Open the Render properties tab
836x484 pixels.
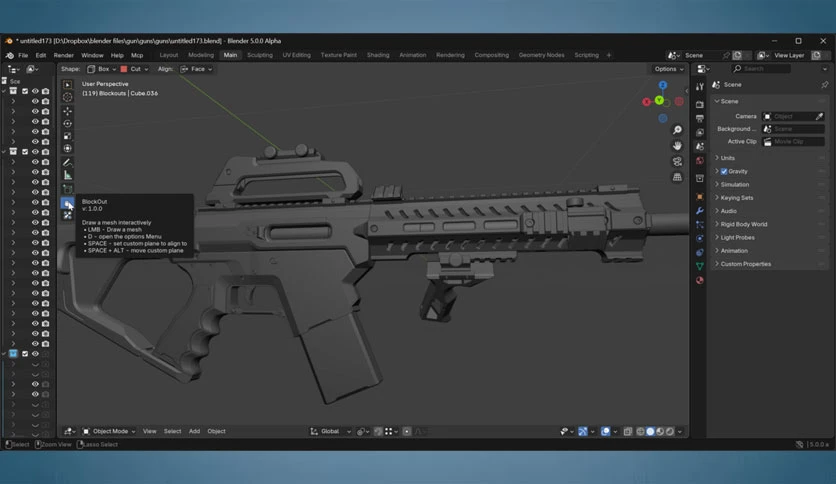coord(700,104)
